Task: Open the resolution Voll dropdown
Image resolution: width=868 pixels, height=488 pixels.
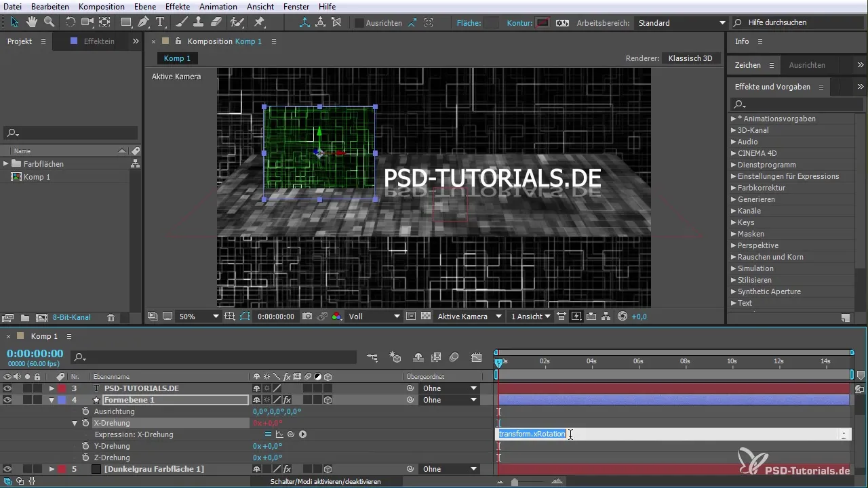Action: 375,317
